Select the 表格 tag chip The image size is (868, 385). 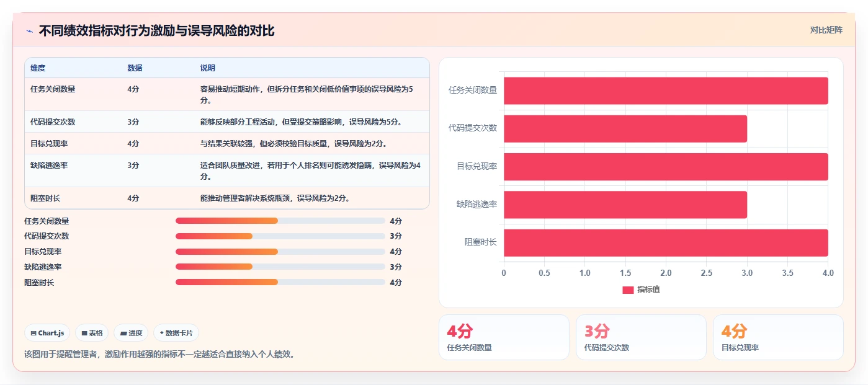pyautogui.click(x=92, y=333)
